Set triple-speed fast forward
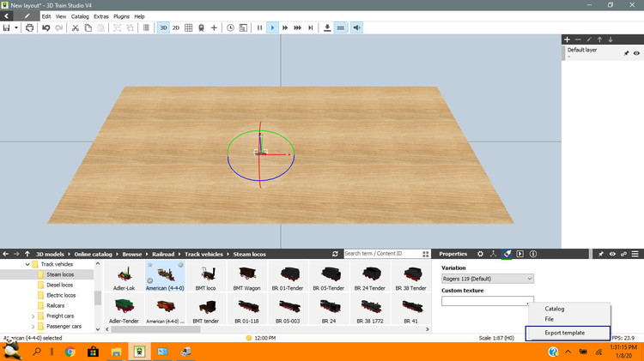Screen dimensions: 644x361 [x=298, y=28]
